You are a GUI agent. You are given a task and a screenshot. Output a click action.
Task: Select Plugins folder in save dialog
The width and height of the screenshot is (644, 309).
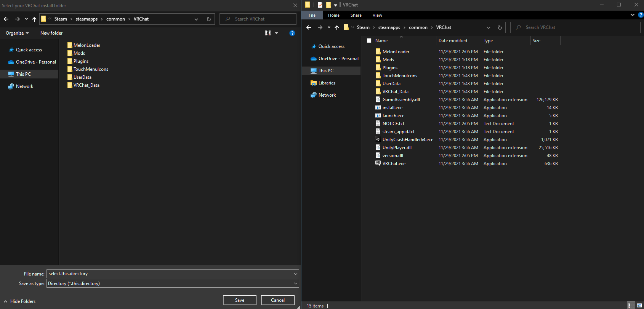(78, 61)
